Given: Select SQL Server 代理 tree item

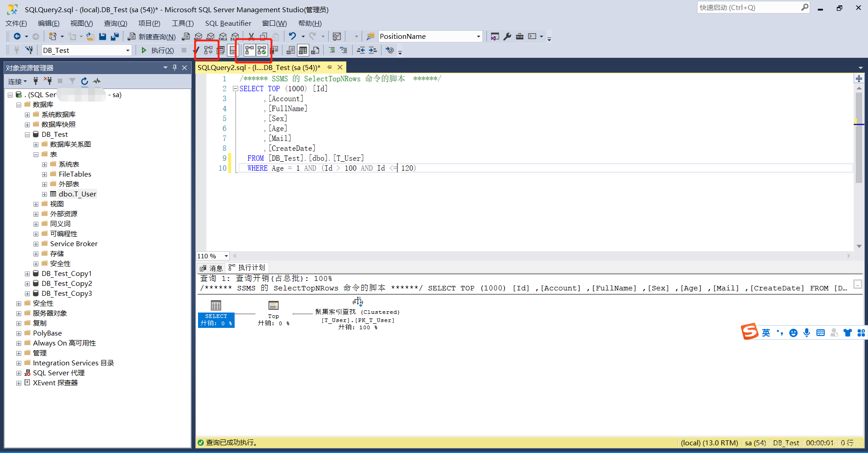Looking at the screenshot, I should [x=58, y=373].
